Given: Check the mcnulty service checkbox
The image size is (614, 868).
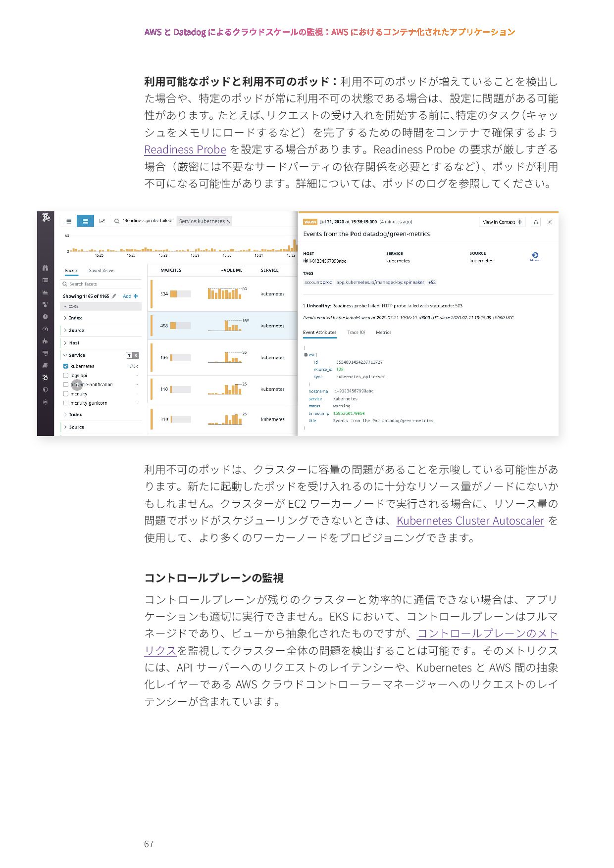Looking at the screenshot, I should 66,394.
